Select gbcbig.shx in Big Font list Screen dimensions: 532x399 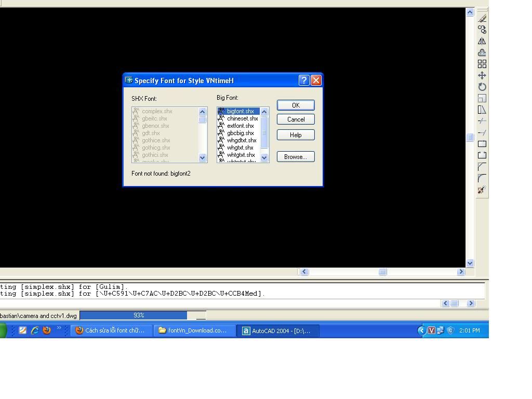[x=238, y=133]
